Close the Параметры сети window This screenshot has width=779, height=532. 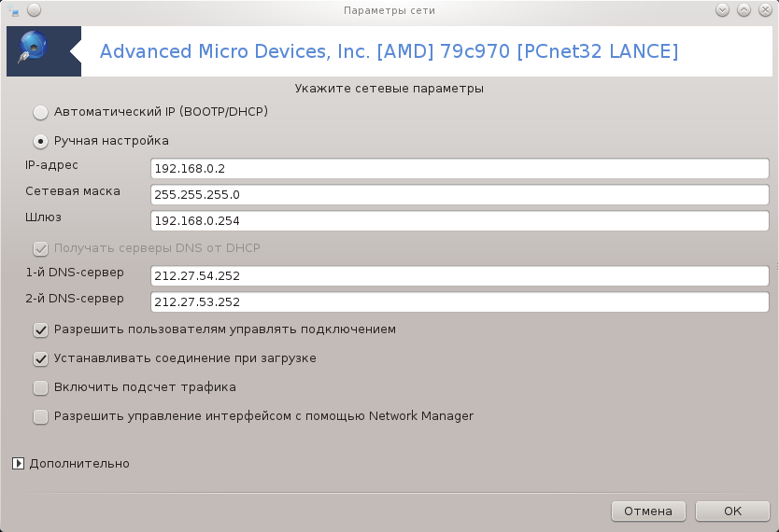(765, 10)
